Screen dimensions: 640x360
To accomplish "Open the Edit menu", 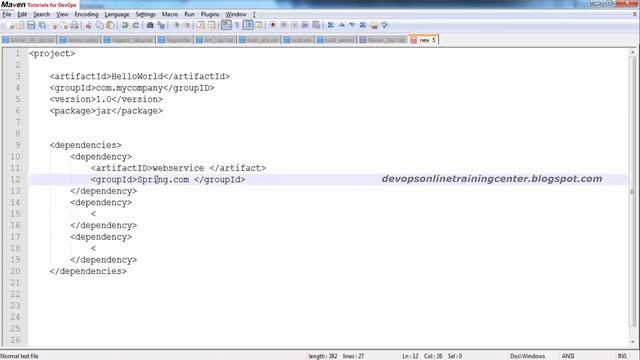I will (22, 14).
